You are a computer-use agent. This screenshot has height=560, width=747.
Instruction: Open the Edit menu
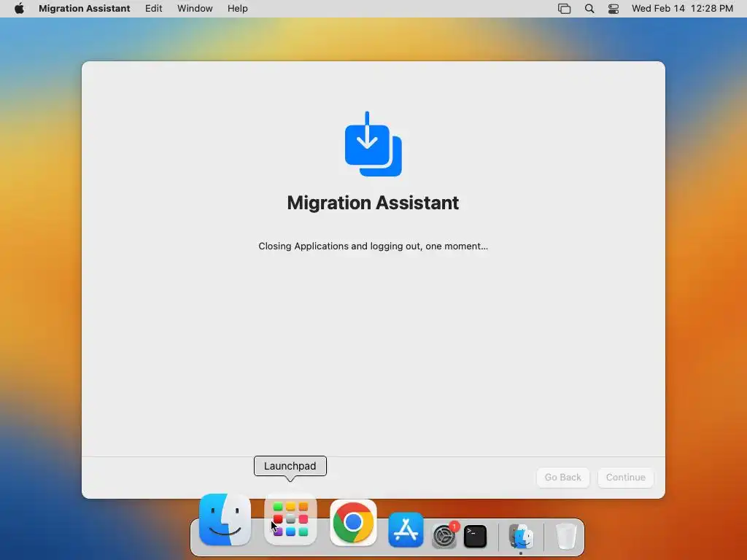click(x=153, y=9)
